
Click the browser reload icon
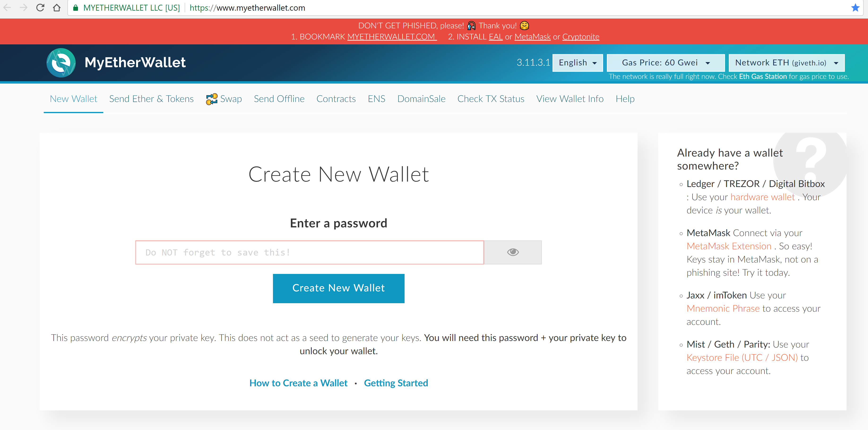coord(40,7)
